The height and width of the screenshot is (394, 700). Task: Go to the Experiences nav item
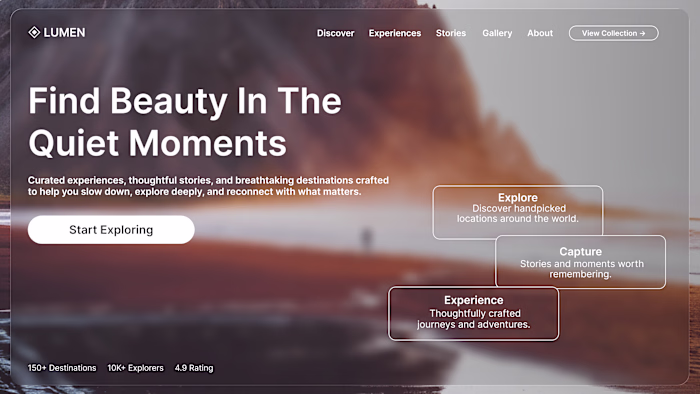coord(395,33)
